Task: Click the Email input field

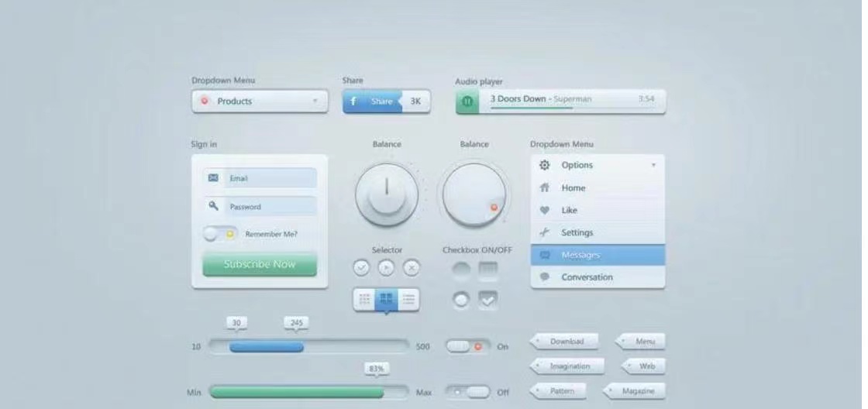Action: click(260, 178)
